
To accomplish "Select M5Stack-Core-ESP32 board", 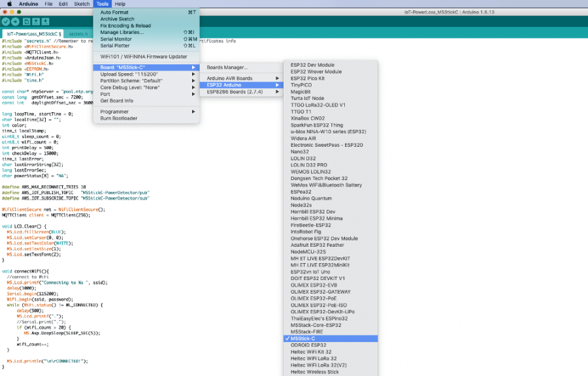I will click(x=331, y=325).
